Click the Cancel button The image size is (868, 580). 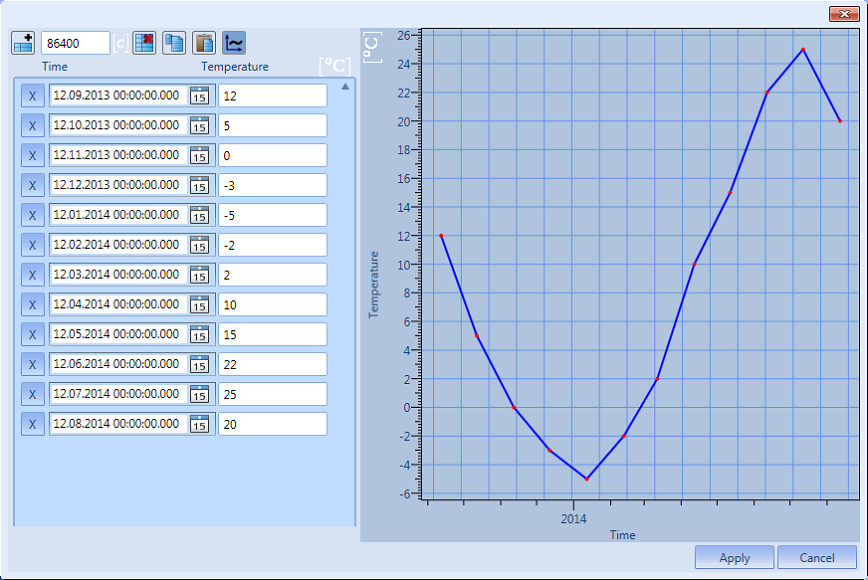coord(817,557)
